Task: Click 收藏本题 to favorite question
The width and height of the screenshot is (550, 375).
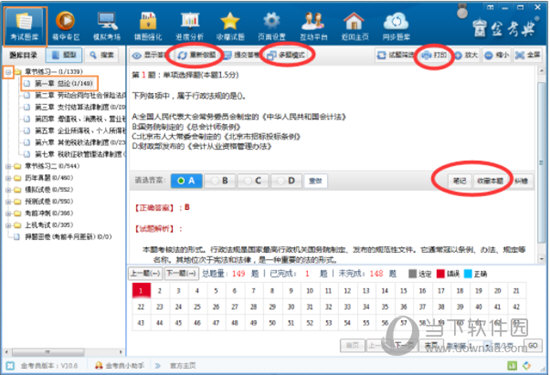Action: click(x=490, y=181)
